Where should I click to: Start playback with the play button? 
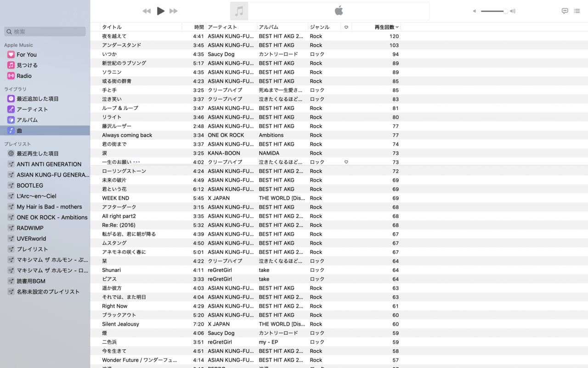(160, 11)
